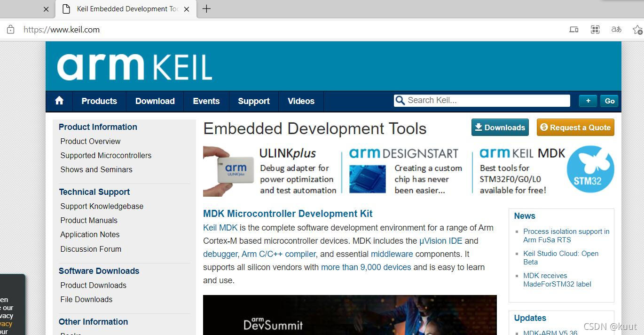Click the screen cast icon in address bar
This screenshot has height=335, width=644.
click(573, 30)
